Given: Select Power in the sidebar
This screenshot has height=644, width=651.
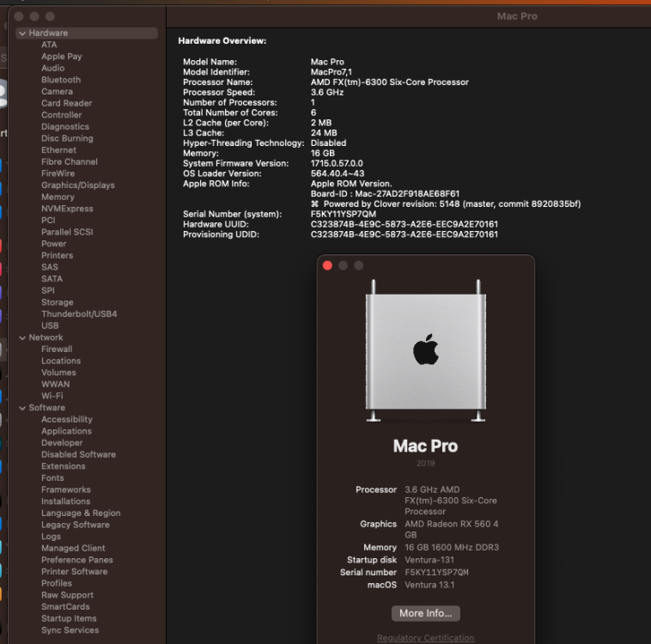Looking at the screenshot, I should pos(53,244).
